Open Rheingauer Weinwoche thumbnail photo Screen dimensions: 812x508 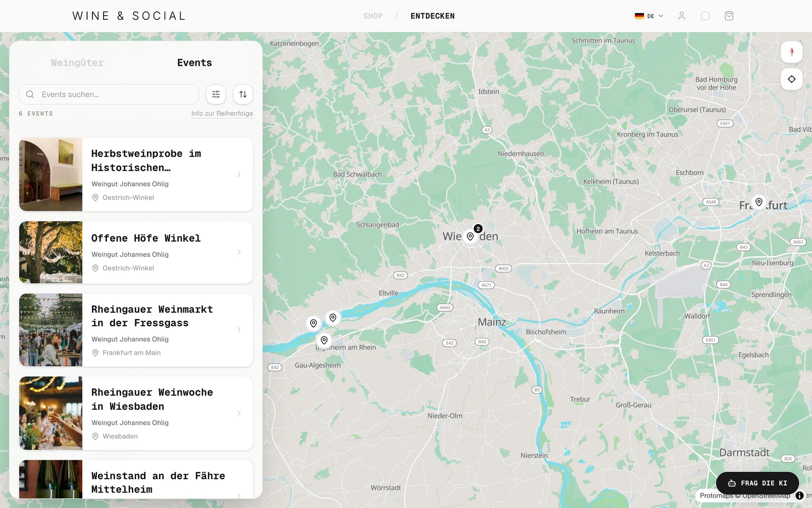point(51,413)
